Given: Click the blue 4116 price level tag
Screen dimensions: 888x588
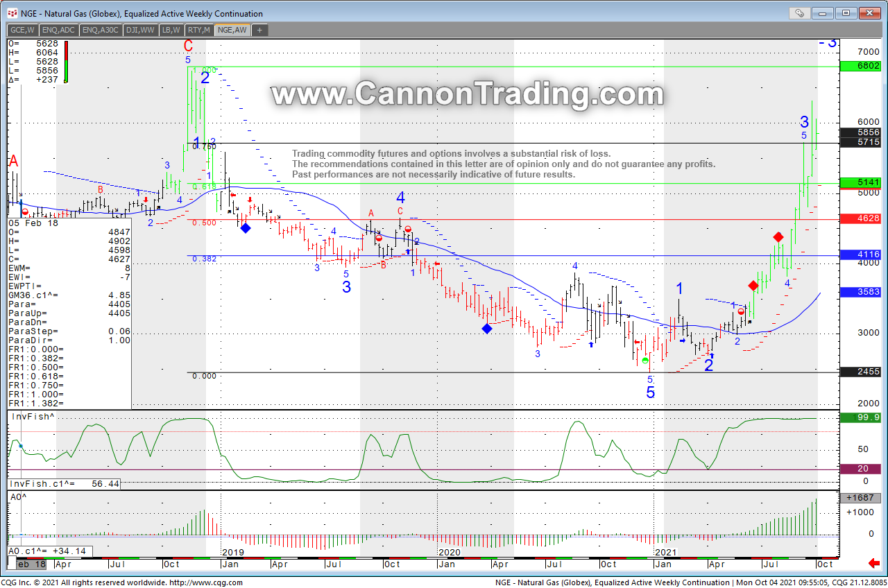Looking at the screenshot, I should 859,255.
